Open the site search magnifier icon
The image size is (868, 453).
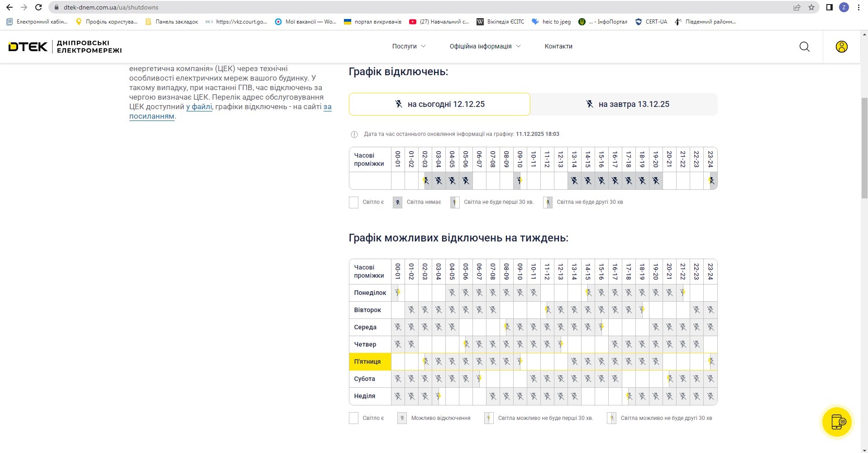coord(804,47)
